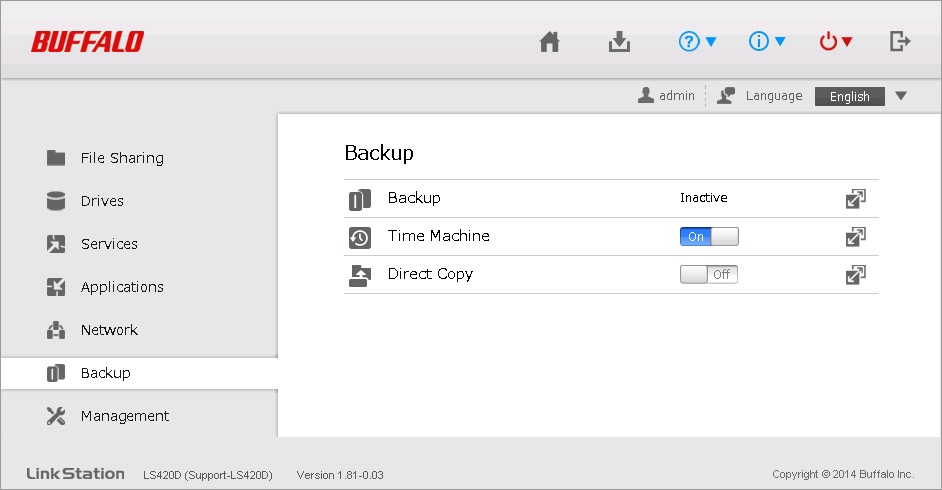Viewport: 942px width, 490px height.
Task: Expand help dropdown arrow
Action: [711, 41]
